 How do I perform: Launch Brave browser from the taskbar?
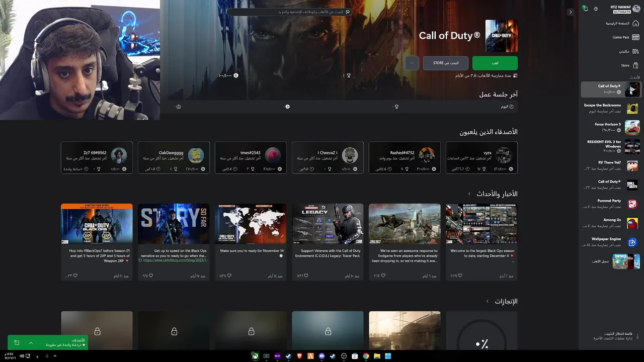click(300, 356)
